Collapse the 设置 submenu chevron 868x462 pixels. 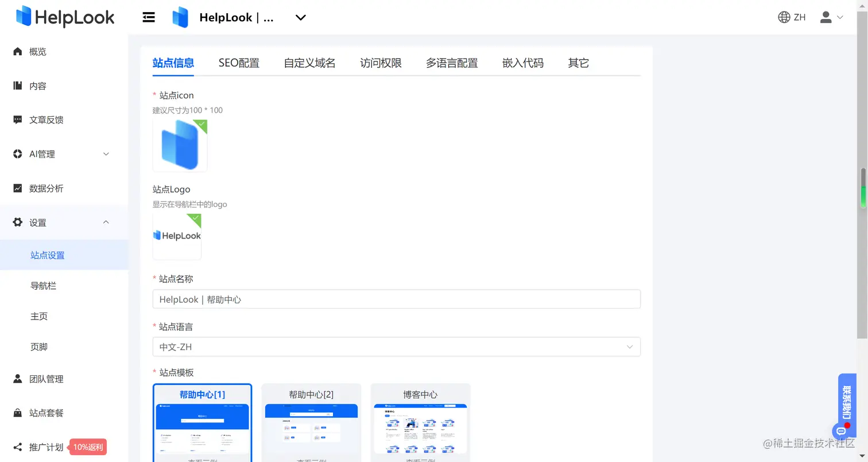click(106, 222)
